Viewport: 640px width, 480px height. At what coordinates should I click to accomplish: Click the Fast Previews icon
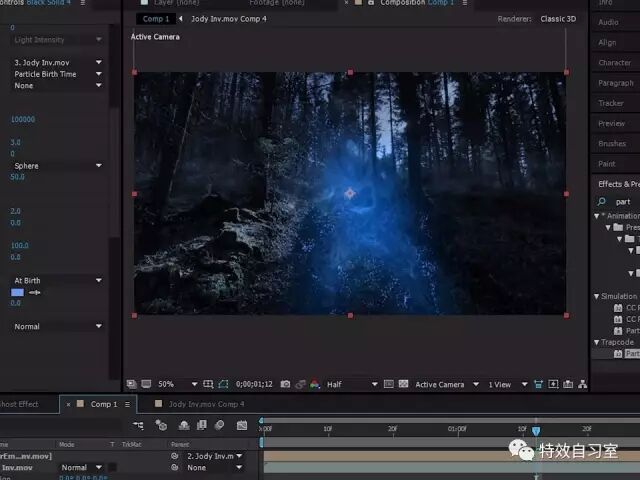tap(553, 384)
